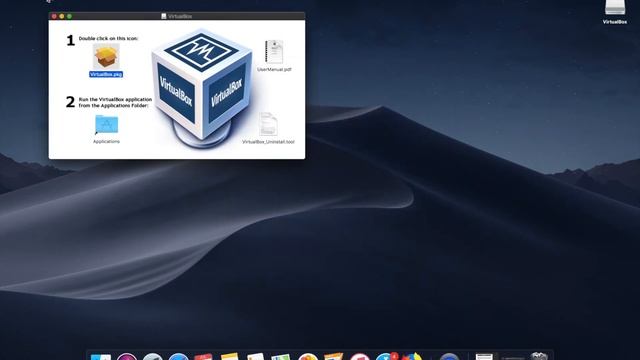The width and height of the screenshot is (640, 360).
Task: Select the VirtualBox disk volume on desktop
Action: (x=615, y=7)
